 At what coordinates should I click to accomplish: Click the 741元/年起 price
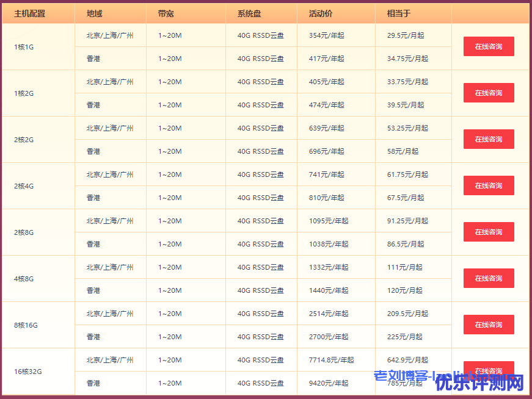[x=326, y=174]
